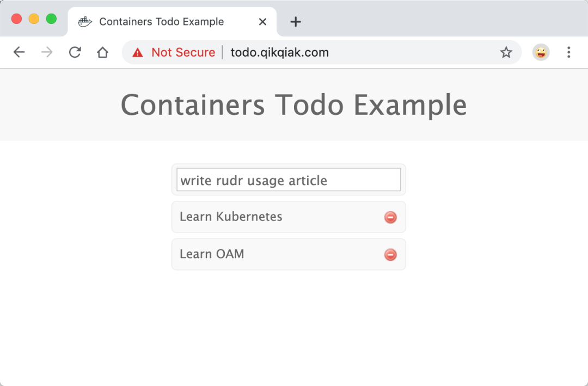
Task: Open the browser home page
Action: 102,52
